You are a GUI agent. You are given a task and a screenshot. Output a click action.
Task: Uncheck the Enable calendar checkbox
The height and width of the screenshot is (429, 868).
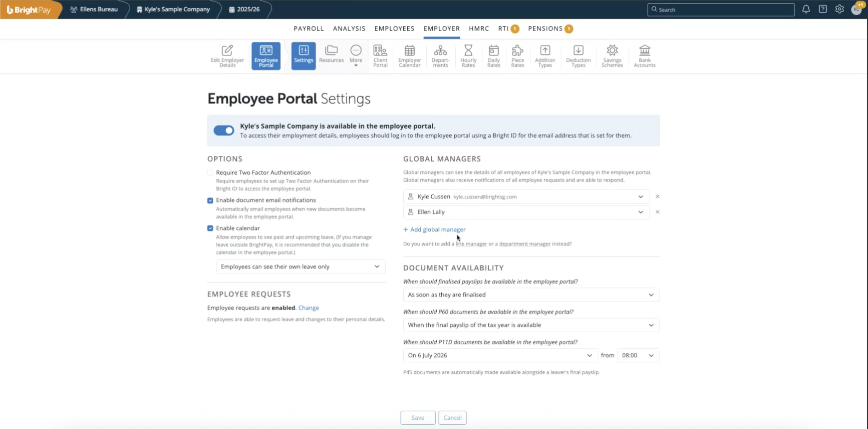pos(210,228)
